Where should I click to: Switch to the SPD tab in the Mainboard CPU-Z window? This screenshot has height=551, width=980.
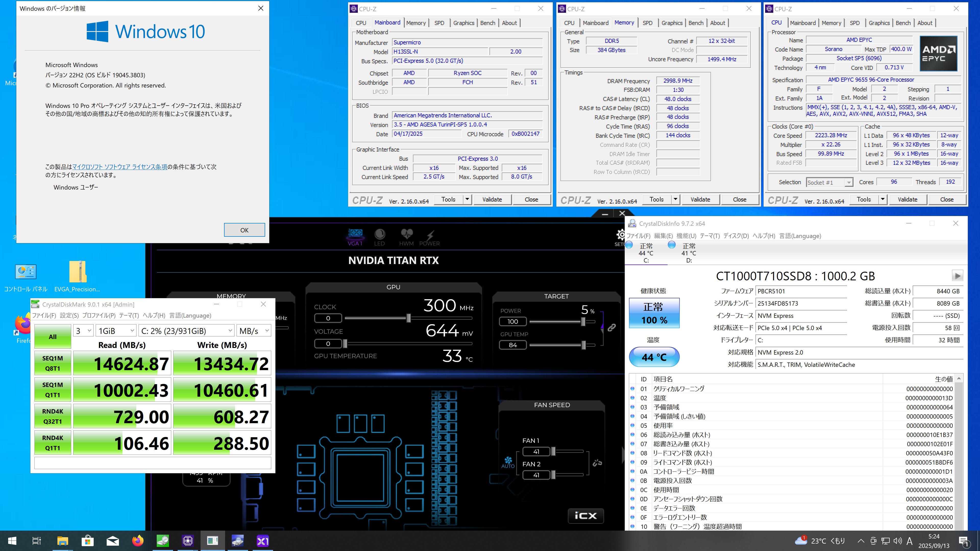point(439,23)
